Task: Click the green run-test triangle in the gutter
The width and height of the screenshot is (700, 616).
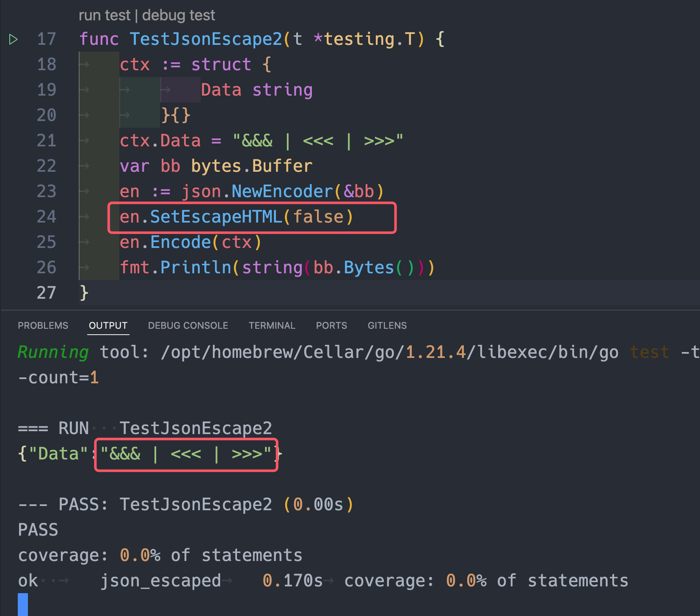Action: (13, 39)
